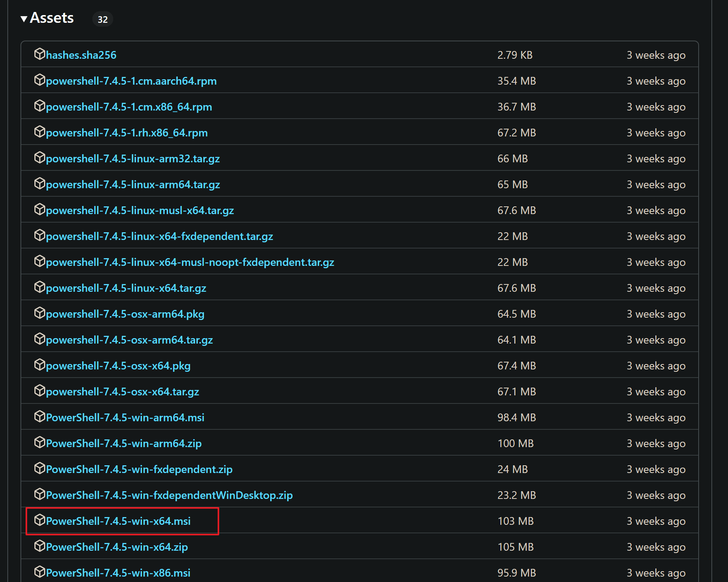Download PowerShell-7.4.5-win-arm64.msi

pyautogui.click(x=125, y=417)
